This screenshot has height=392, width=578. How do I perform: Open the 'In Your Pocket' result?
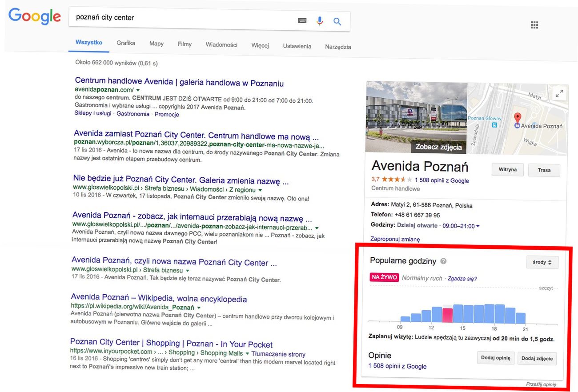172,344
